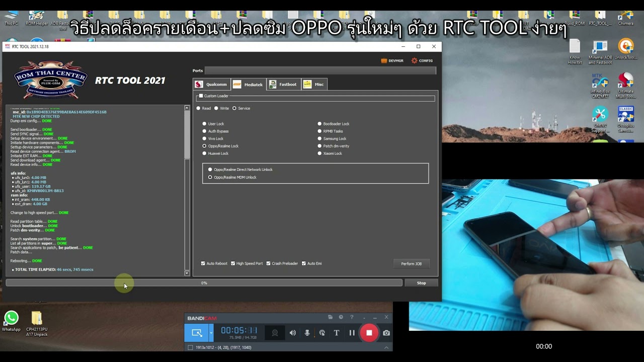The image size is (644, 362).
Task: Open UnlockTool desktop shortcut
Action: tap(626, 49)
